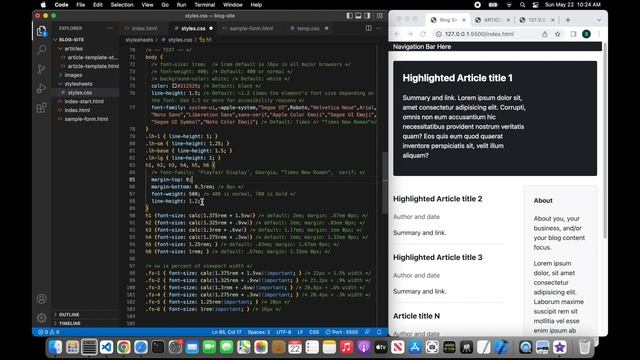Switch to the third 127.0.0 Chrome tab

pyautogui.click(x=536, y=20)
